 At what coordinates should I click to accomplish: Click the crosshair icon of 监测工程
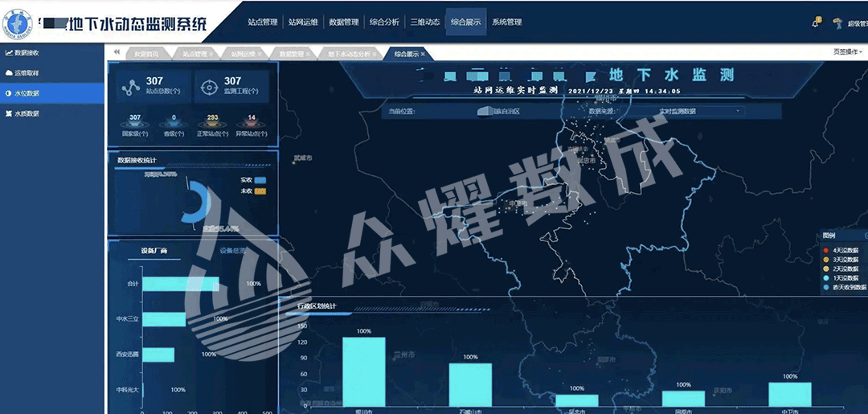[x=209, y=88]
